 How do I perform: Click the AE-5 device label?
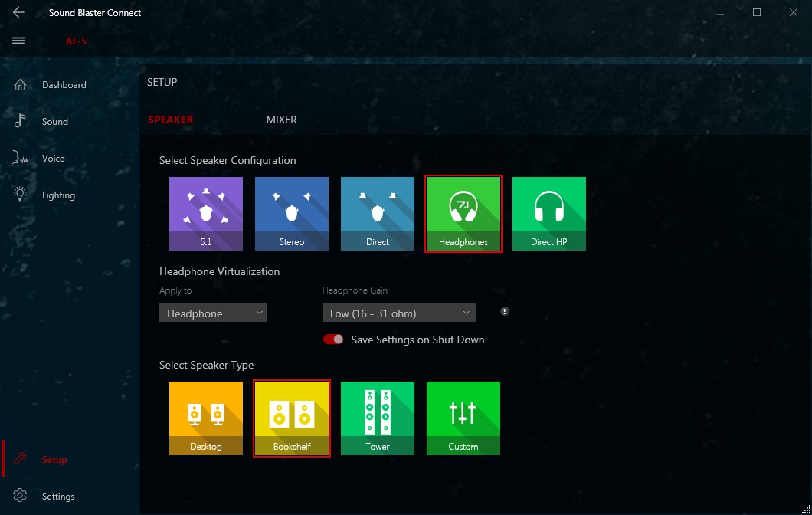[76, 41]
